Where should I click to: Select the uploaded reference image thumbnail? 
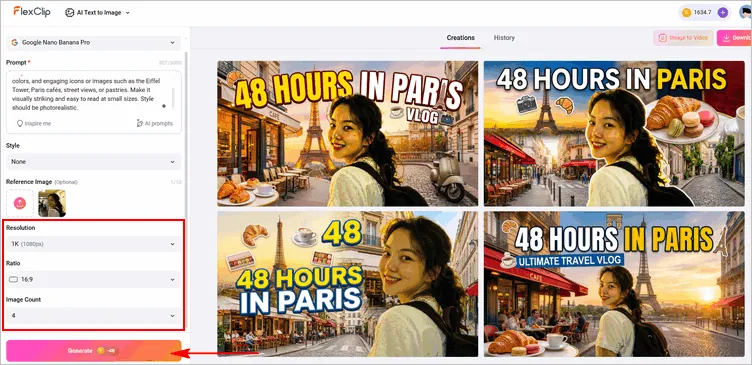[x=52, y=203]
